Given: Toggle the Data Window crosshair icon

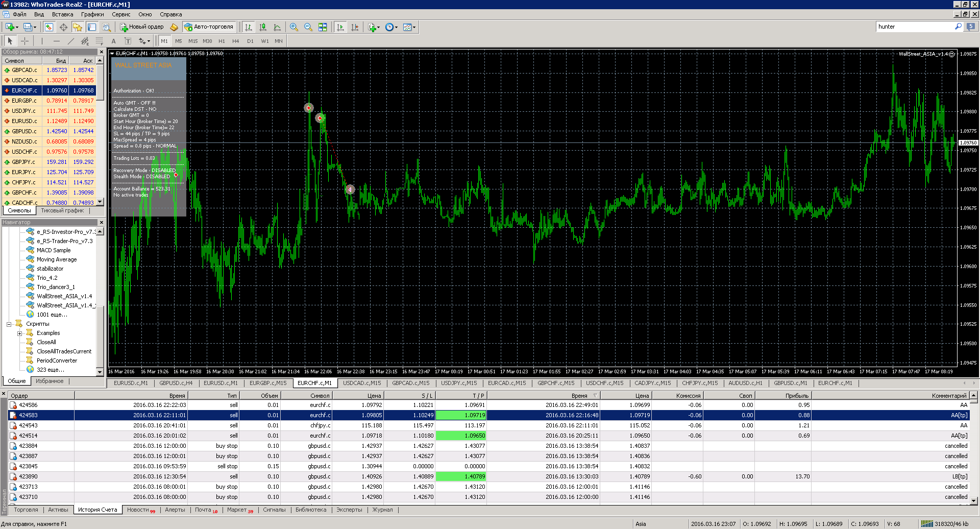Looking at the screenshot, I should pos(63,27).
